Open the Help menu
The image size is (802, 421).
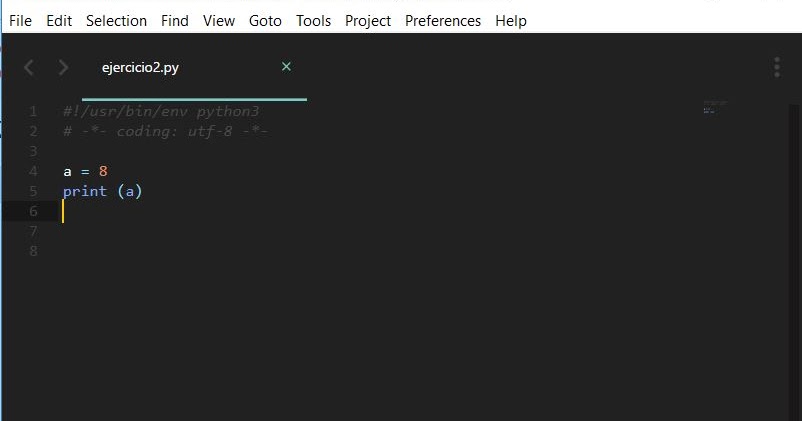[510, 20]
